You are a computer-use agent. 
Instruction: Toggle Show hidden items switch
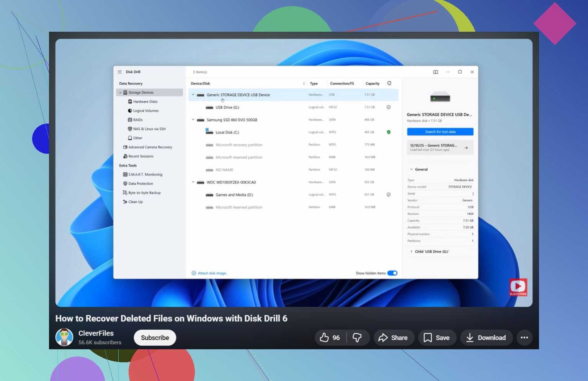(392, 273)
